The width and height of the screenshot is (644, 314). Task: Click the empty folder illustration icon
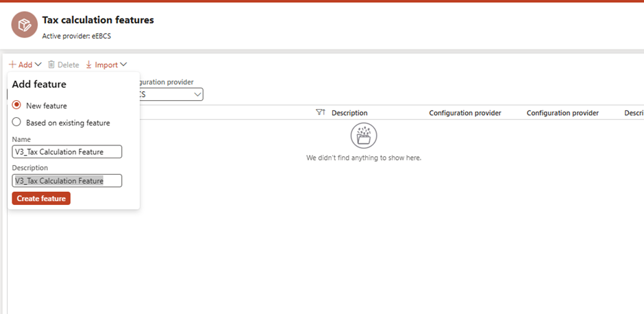pos(364,136)
